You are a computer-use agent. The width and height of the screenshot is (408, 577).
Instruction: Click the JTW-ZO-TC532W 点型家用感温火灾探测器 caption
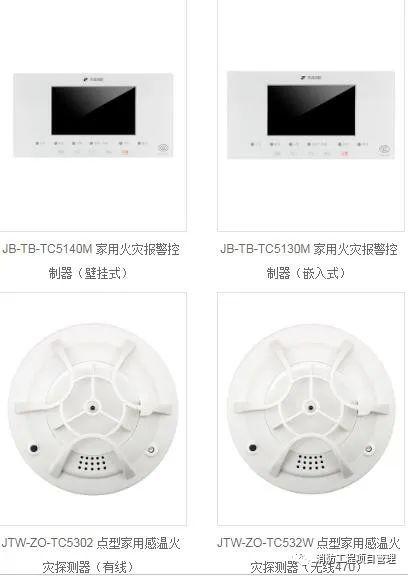pyautogui.click(x=308, y=555)
